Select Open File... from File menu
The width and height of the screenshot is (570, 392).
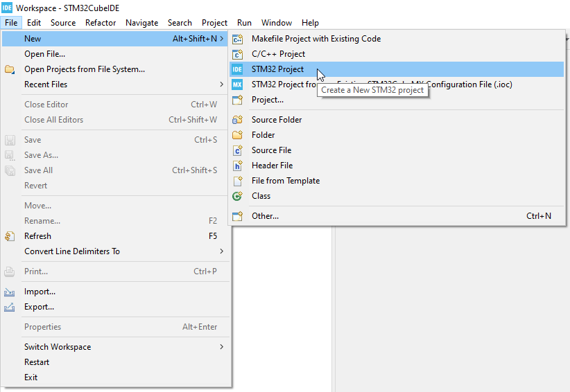44,54
